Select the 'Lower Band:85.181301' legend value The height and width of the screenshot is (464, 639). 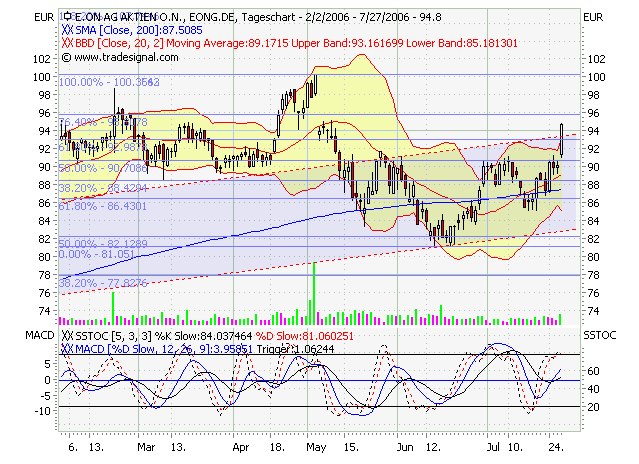pyautogui.click(x=462, y=43)
